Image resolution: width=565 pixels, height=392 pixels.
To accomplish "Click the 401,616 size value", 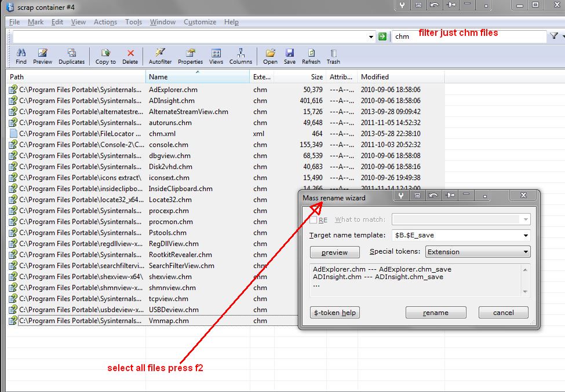I will [x=311, y=101].
